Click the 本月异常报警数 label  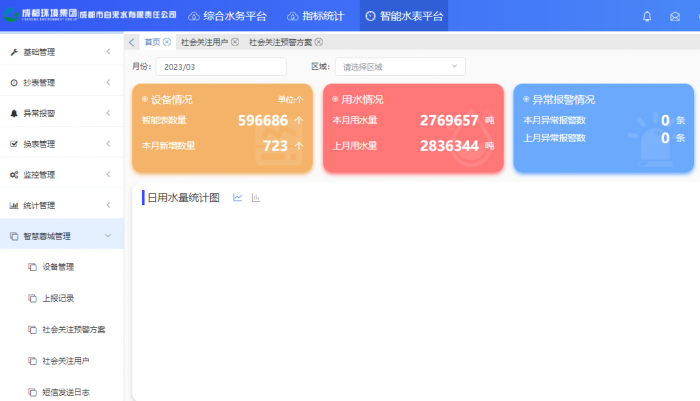(554, 120)
